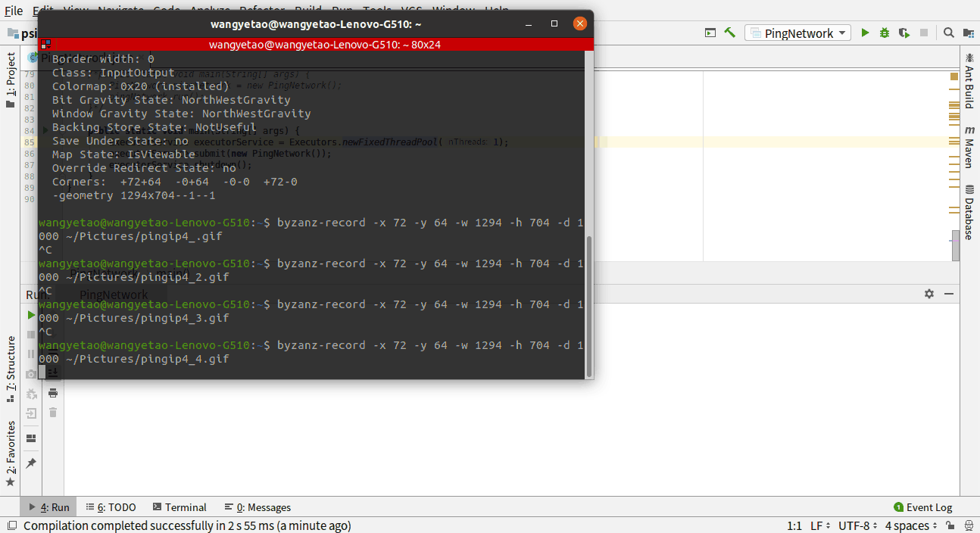Pin the Run tab

point(31,463)
